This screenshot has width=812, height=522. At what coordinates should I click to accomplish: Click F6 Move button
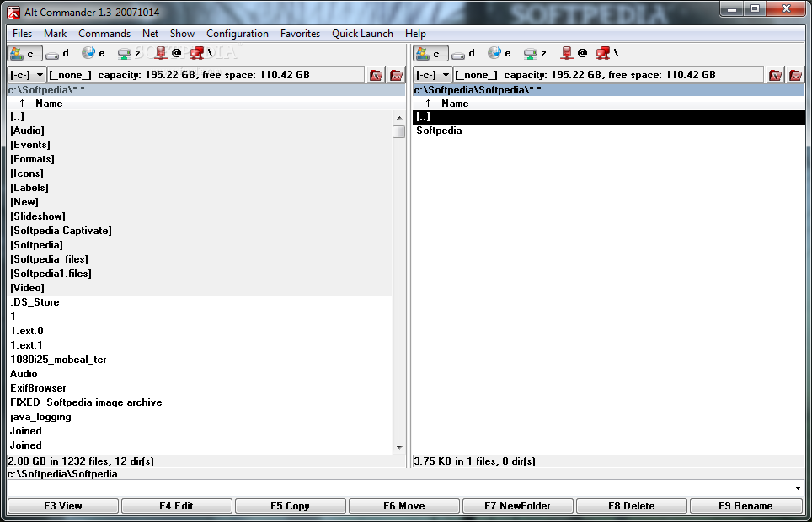click(x=404, y=506)
